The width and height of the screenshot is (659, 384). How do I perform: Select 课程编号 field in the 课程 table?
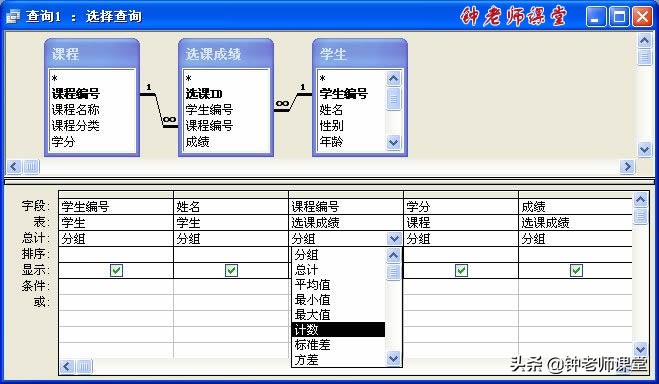point(76,94)
